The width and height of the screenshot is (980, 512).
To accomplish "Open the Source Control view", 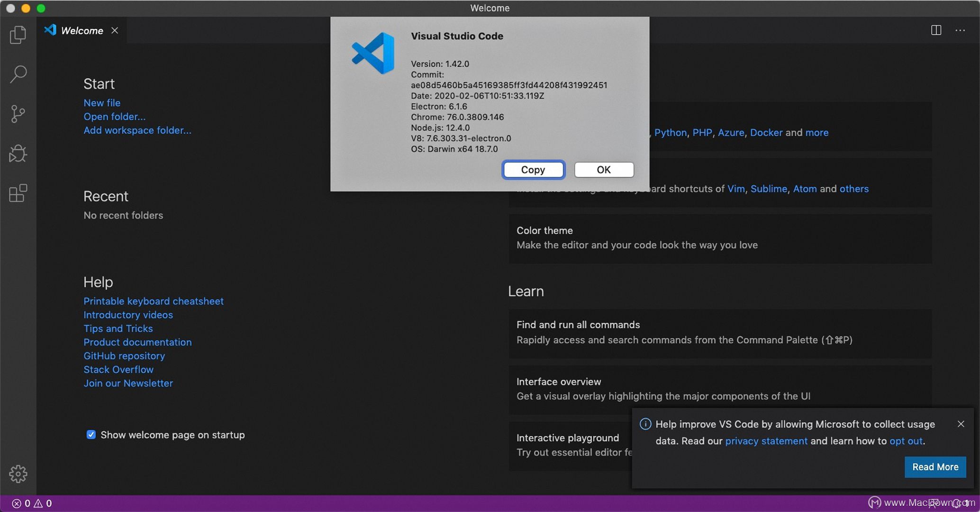I will (x=18, y=114).
